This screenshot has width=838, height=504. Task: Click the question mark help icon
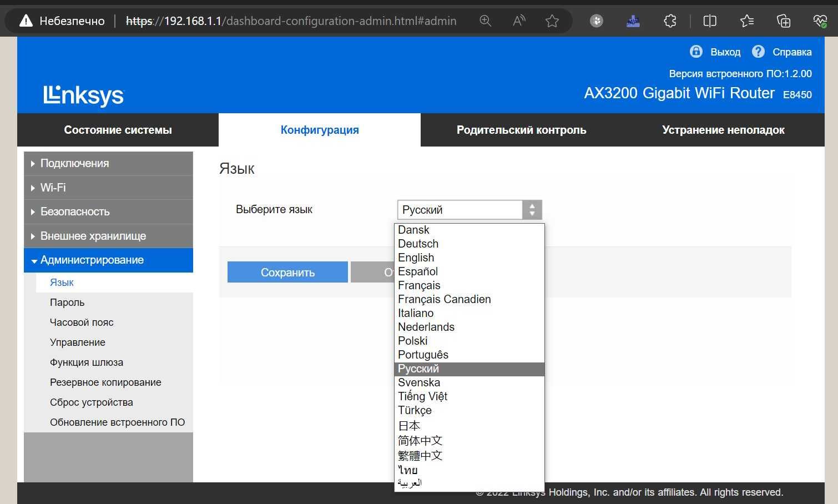pyautogui.click(x=758, y=52)
